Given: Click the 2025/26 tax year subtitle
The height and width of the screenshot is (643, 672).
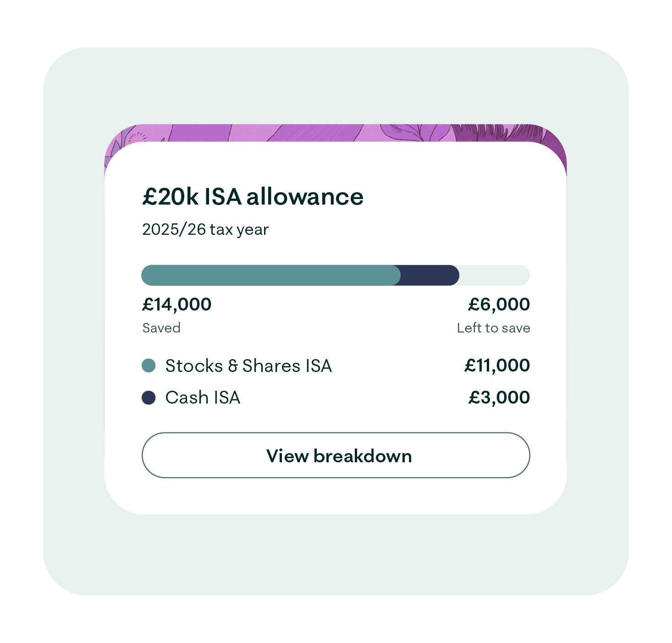Looking at the screenshot, I should [205, 229].
